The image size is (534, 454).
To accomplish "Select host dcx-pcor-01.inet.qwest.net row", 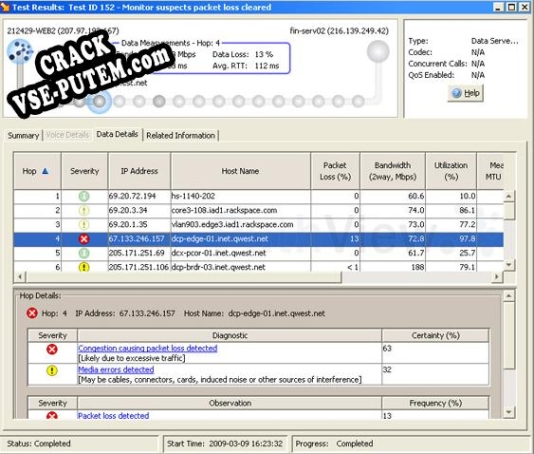I will click(258, 253).
